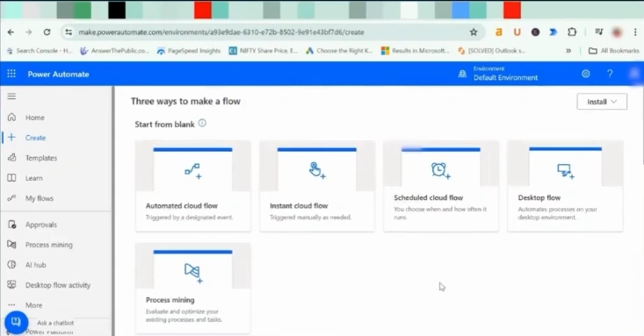This screenshot has height=336, width=644.
Task: Click the Templates icon in sidebar
Action: pos(12,158)
